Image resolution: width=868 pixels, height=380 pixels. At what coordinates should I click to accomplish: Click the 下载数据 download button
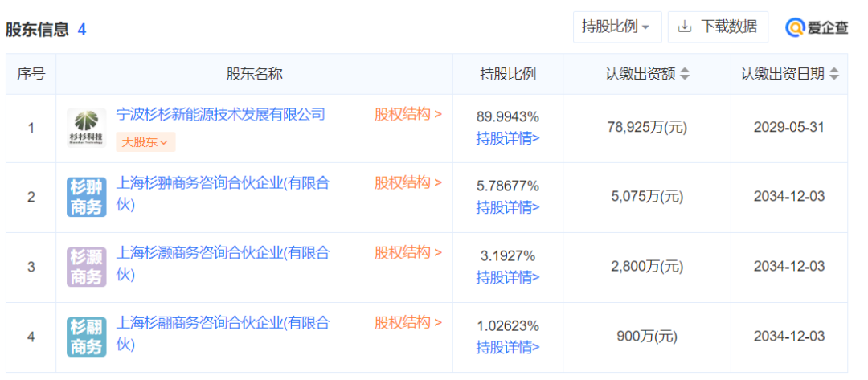(718, 27)
